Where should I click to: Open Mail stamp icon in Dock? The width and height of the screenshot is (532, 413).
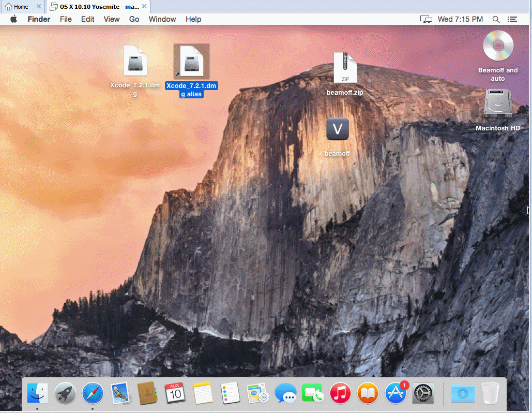120,393
